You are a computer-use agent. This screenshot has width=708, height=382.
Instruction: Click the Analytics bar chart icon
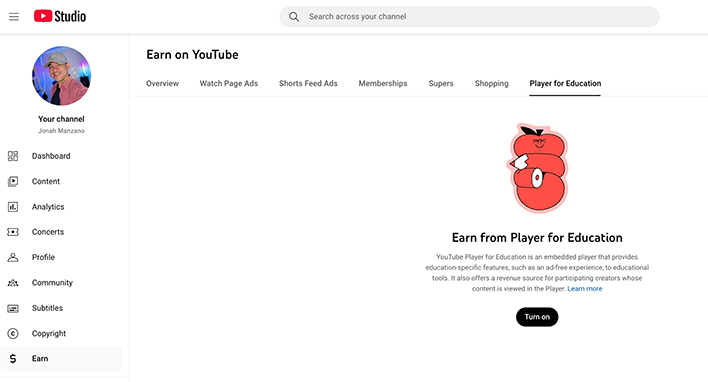(x=13, y=206)
